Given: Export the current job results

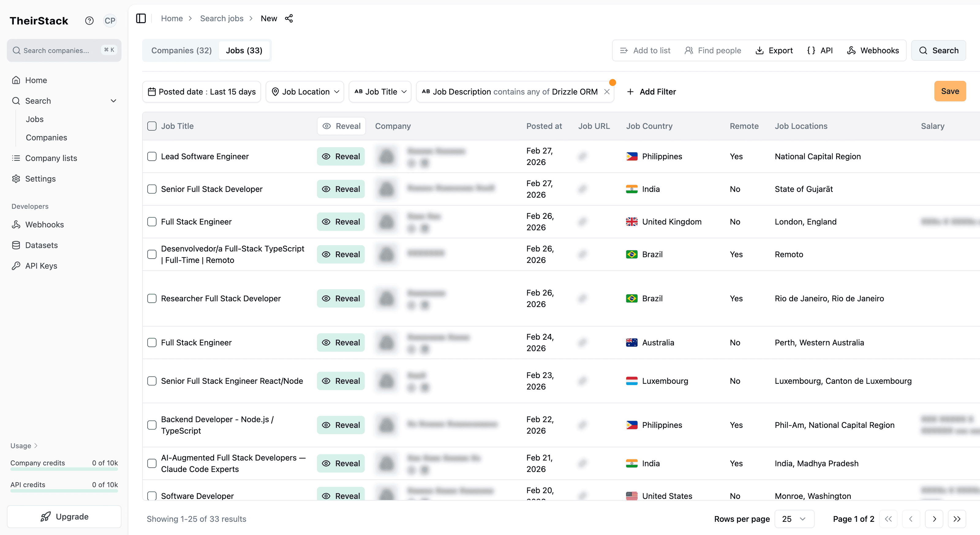Looking at the screenshot, I should [x=774, y=50].
